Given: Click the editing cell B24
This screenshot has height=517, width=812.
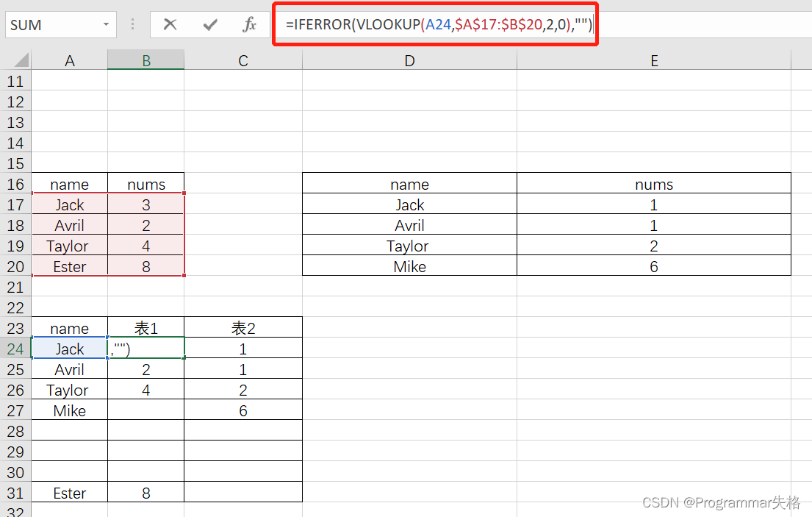Looking at the screenshot, I should (x=146, y=349).
